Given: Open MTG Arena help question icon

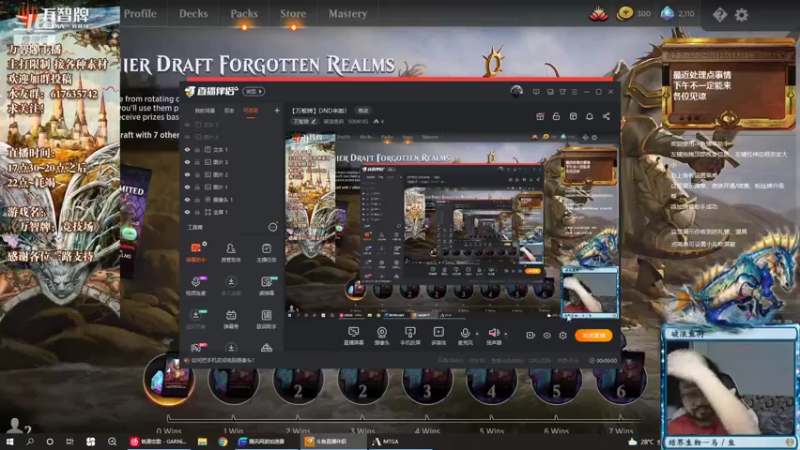Looking at the screenshot, I should tap(719, 14).
